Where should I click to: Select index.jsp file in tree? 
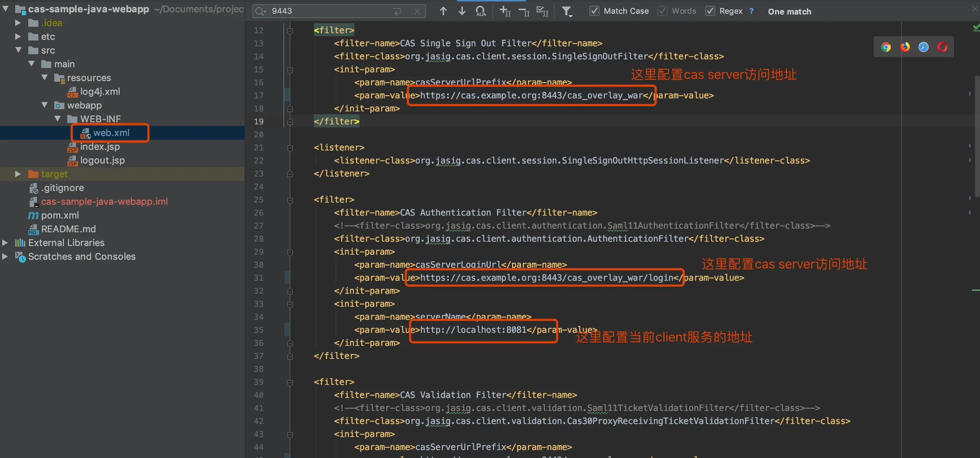100,147
